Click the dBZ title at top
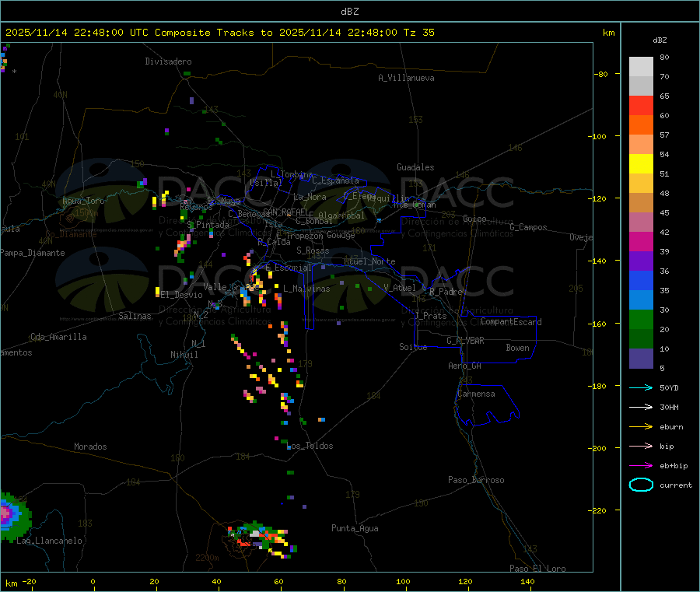 pos(349,11)
